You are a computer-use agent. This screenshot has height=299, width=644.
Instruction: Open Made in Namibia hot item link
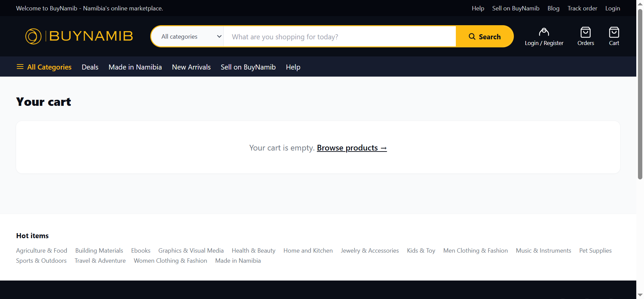[x=238, y=261]
